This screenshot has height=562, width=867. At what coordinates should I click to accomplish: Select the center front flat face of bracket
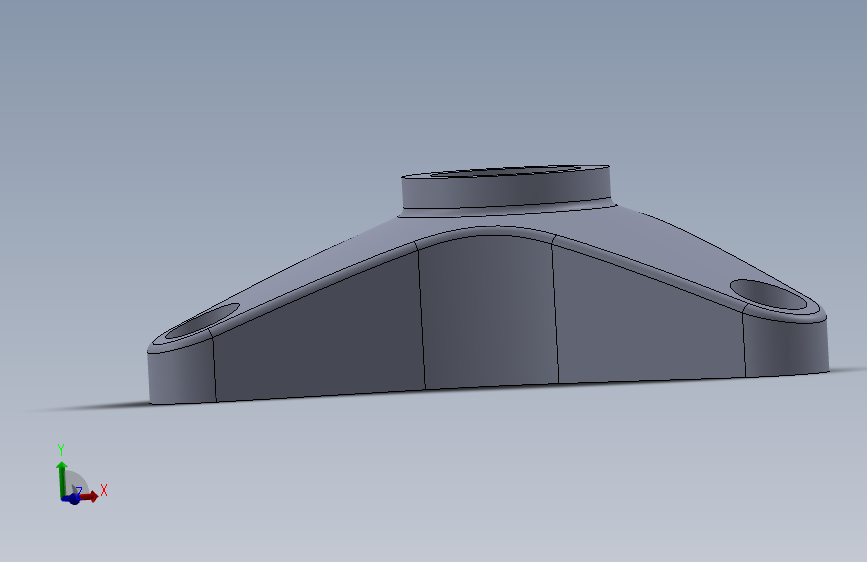489,313
